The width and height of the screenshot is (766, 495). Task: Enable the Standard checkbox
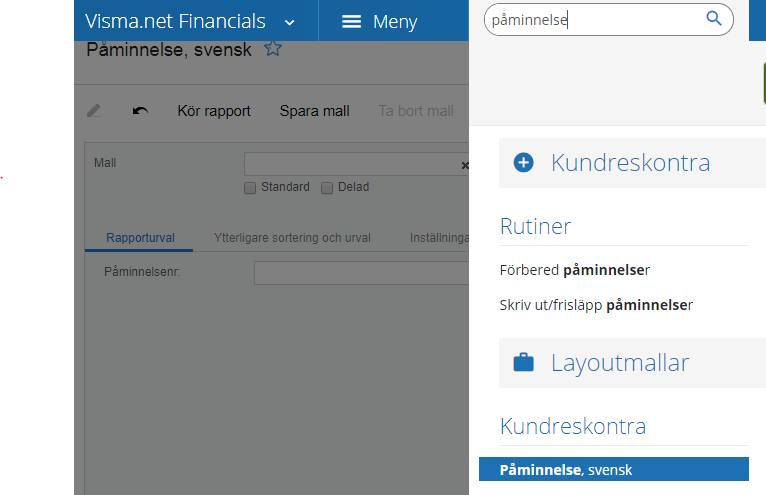coord(250,188)
